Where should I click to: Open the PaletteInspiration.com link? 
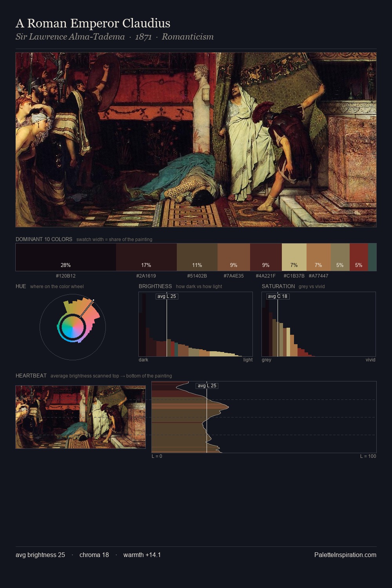click(345, 555)
